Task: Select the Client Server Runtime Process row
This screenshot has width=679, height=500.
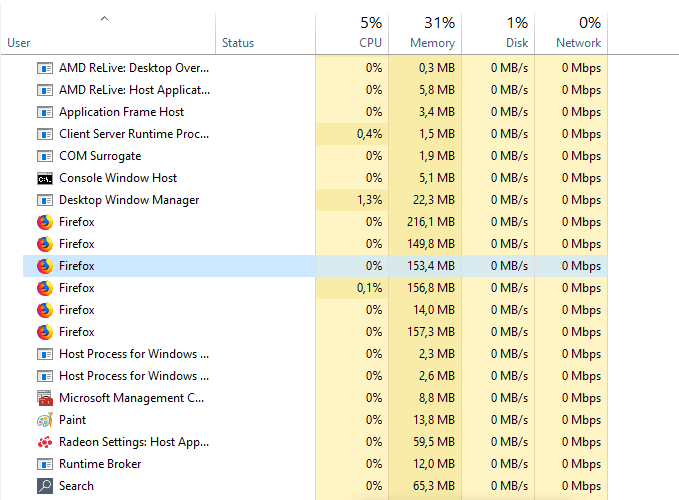Action: point(315,134)
